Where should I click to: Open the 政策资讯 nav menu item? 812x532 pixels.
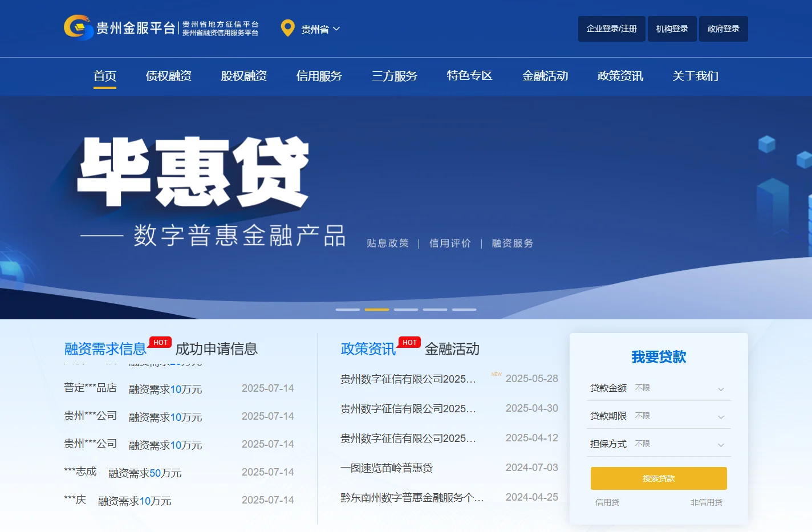[620, 76]
